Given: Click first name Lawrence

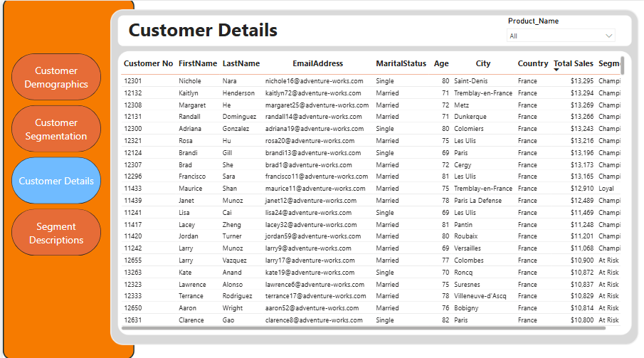Looking at the screenshot, I should click(x=192, y=285).
